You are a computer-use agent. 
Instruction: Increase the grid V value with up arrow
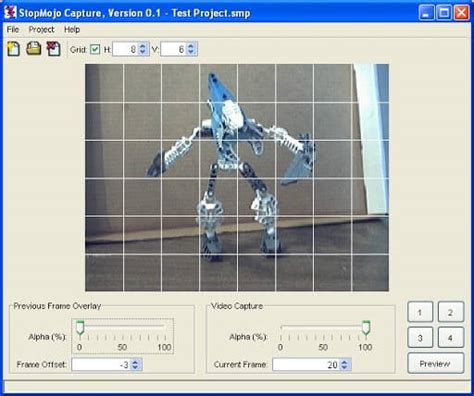click(x=191, y=46)
